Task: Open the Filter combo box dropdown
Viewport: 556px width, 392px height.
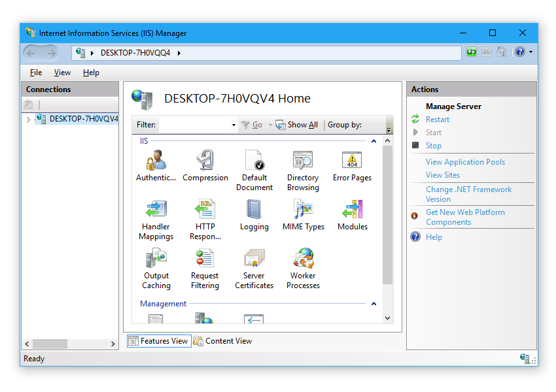Action: point(234,125)
